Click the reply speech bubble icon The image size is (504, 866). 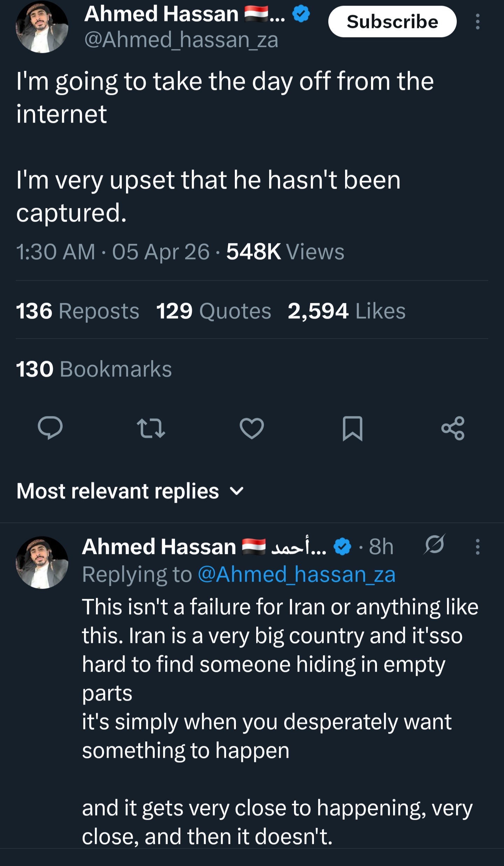50,428
